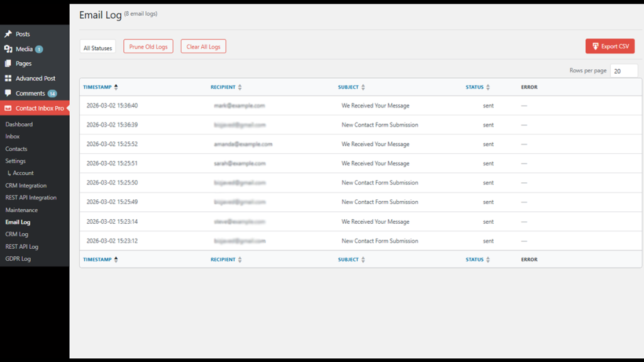Select the Rows per page input showing 20
The height and width of the screenshot is (362, 644).
click(624, 70)
